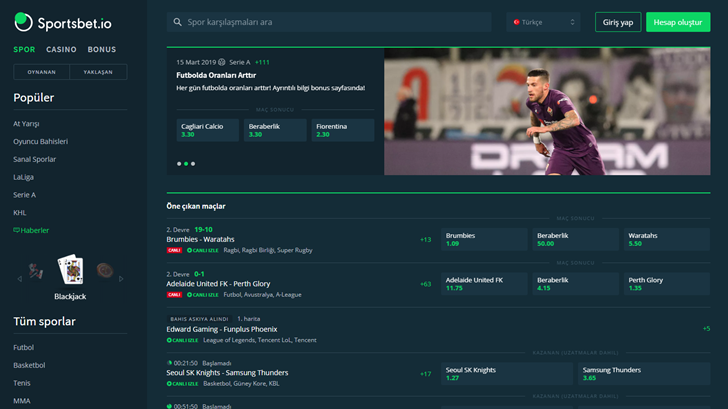Switch to the CASINO tab

coord(61,49)
